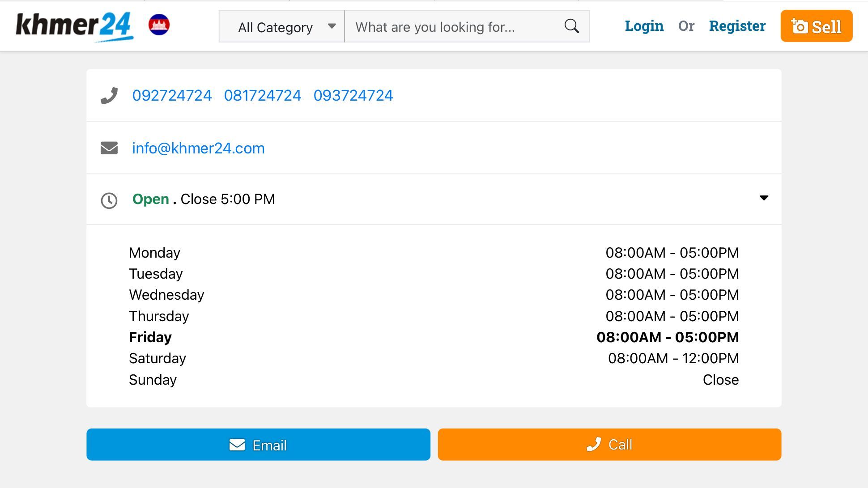Screen dimensions: 868x488
Task: Click the camera icon on Sell button
Action: click(799, 26)
